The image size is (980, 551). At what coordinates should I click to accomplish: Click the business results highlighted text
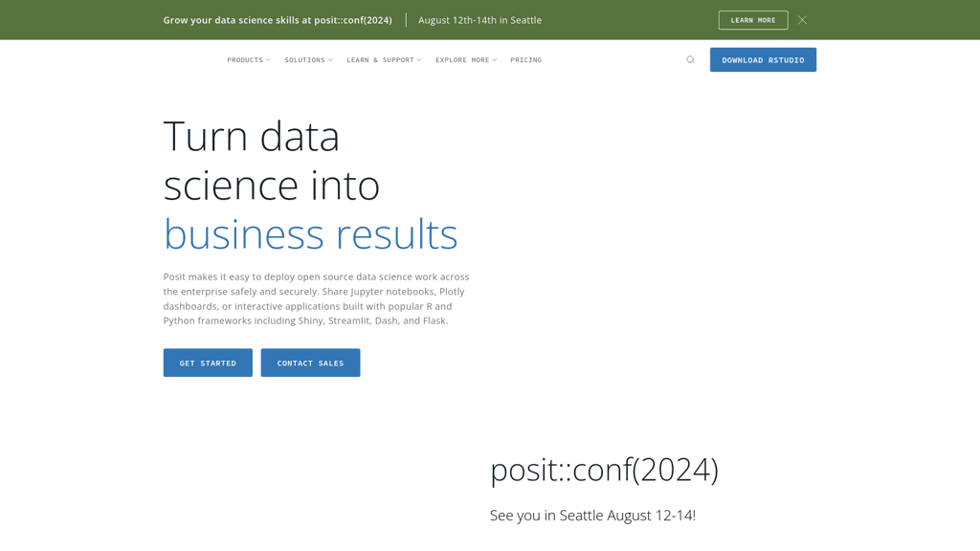click(x=311, y=233)
